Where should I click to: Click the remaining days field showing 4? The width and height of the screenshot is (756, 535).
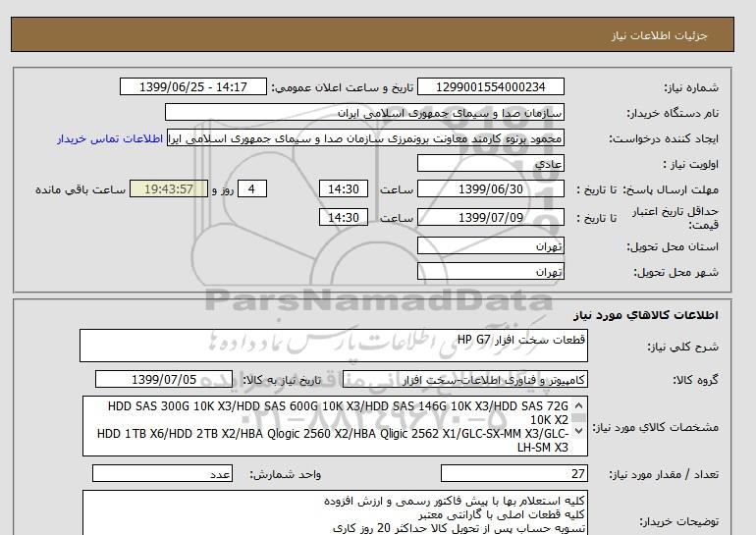point(252,189)
